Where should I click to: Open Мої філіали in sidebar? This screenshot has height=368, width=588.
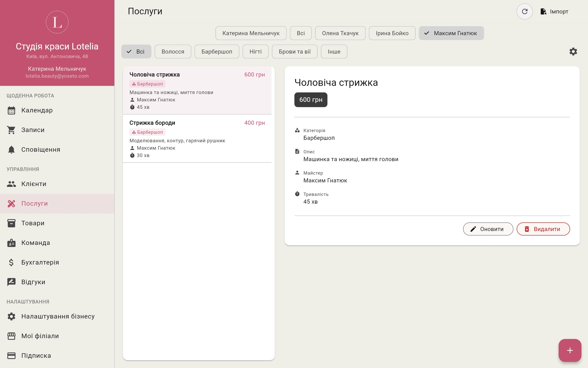point(57,336)
